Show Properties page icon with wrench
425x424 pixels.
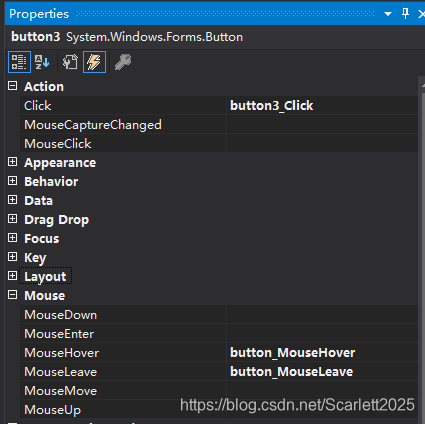pos(70,62)
